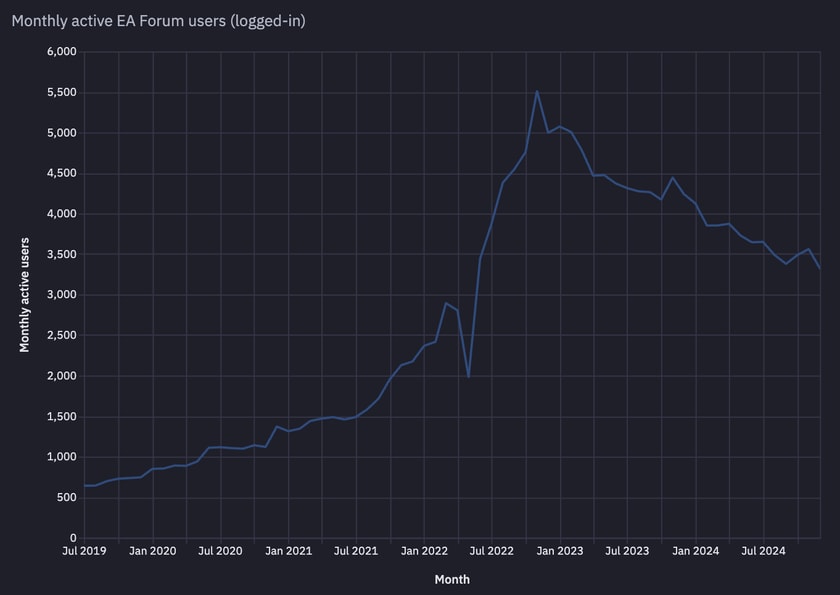This screenshot has height=595, width=840.
Task: Click the '500' y-axis tick label
Action: click(x=66, y=498)
